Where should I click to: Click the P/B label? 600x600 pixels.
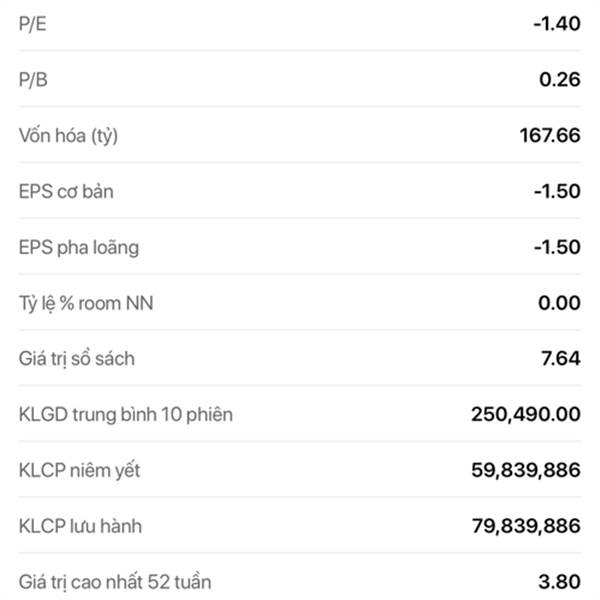(32, 79)
